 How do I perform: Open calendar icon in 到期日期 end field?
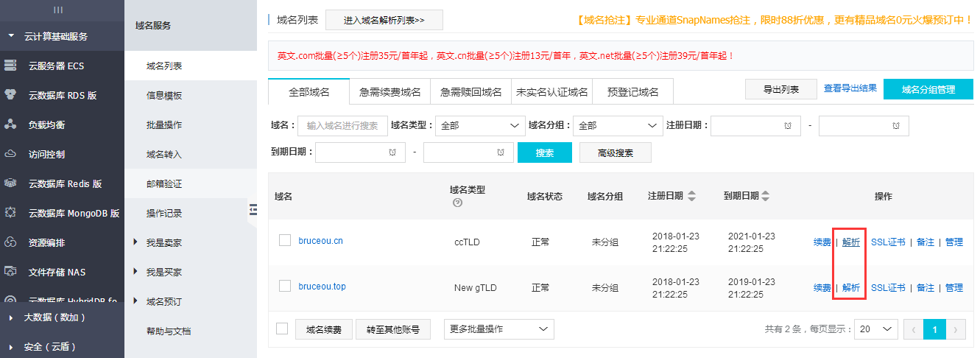[500, 152]
